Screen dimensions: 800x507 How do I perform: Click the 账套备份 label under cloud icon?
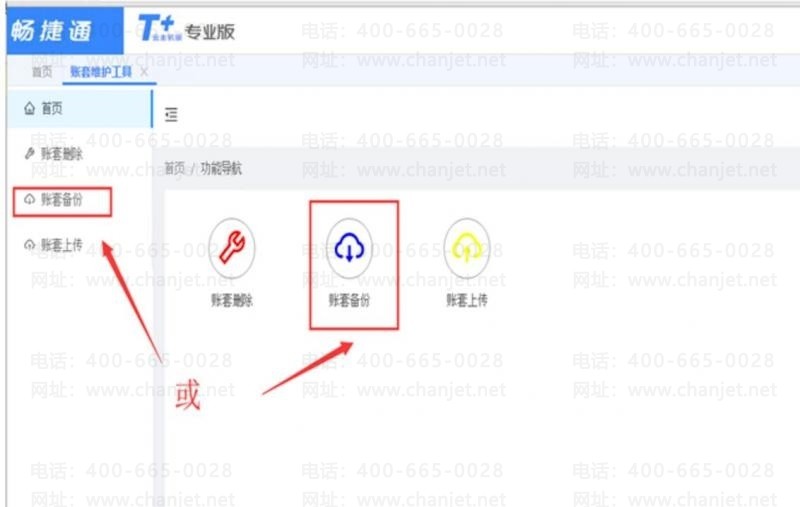click(x=349, y=300)
